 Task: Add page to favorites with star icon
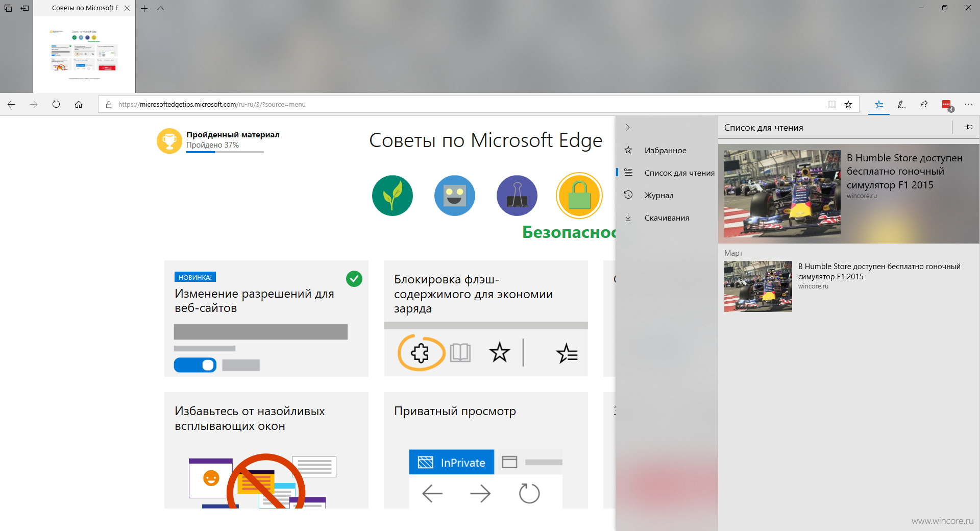click(x=848, y=104)
